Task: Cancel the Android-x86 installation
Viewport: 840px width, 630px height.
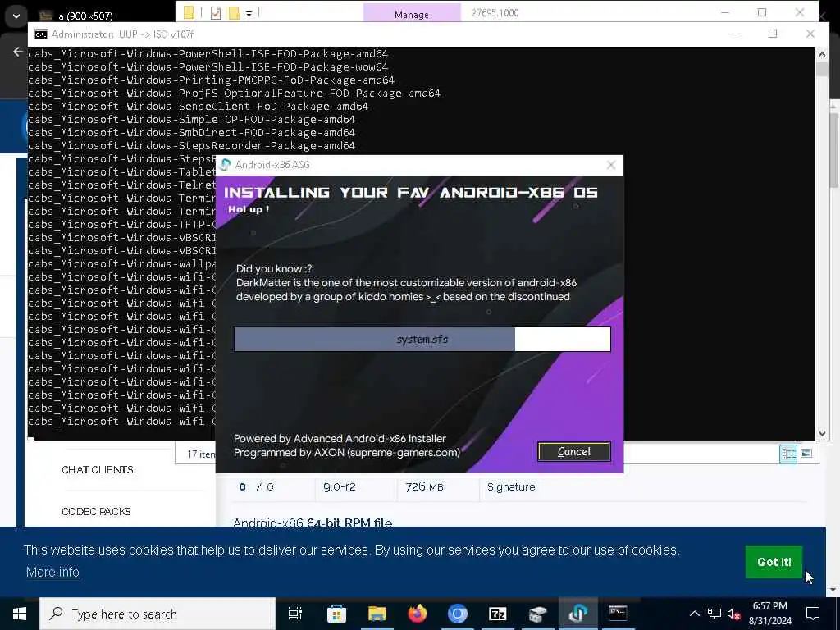Action: click(573, 452)
